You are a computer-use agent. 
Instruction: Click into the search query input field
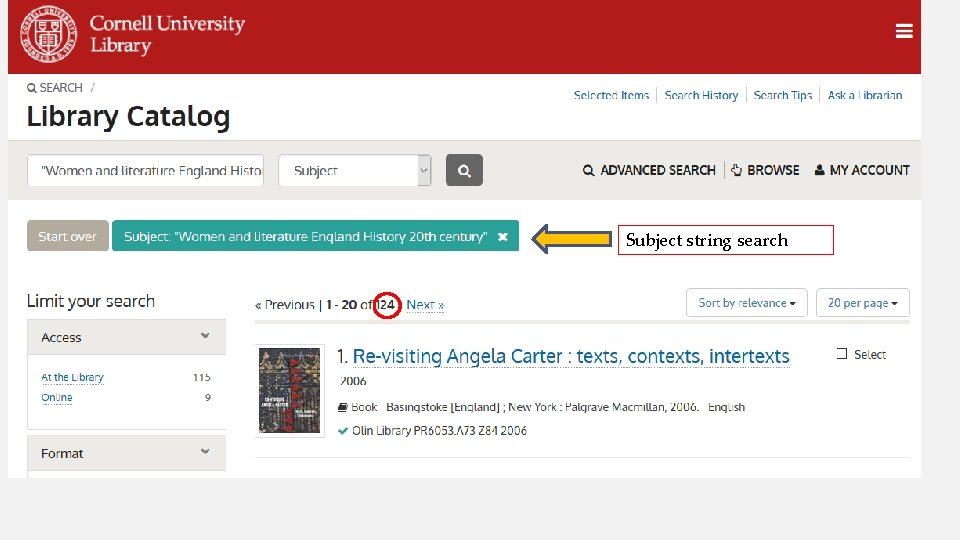click(146, 170)
